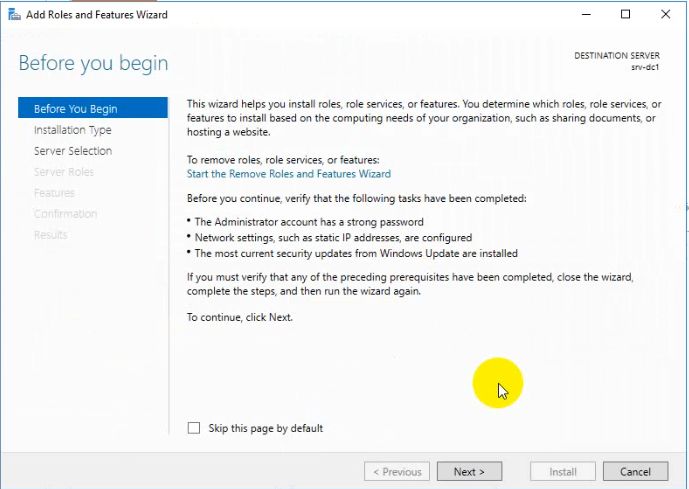Minimize the wizard window
The height and width of the screenshot is (489, 689).
coord(586,14)
